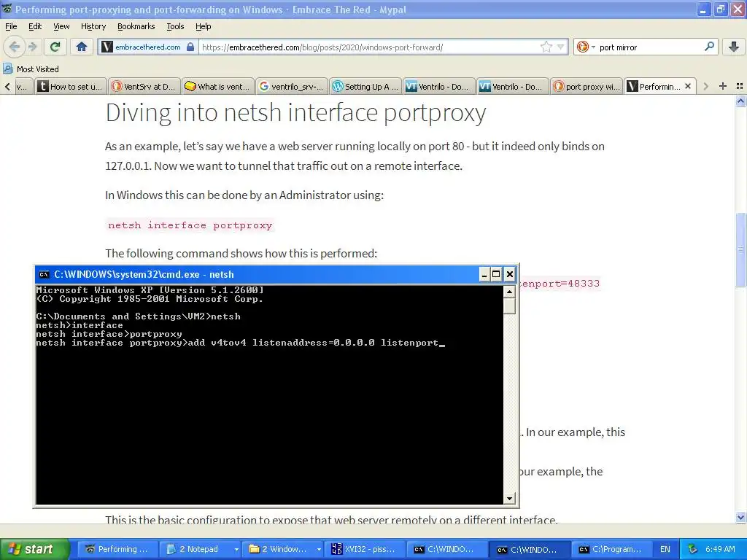Image resolution: width=747 pixels, height=560 pixels.
Task: Switch to the 'VentSrv at D...' tab
Action: (x=144, y=86)
